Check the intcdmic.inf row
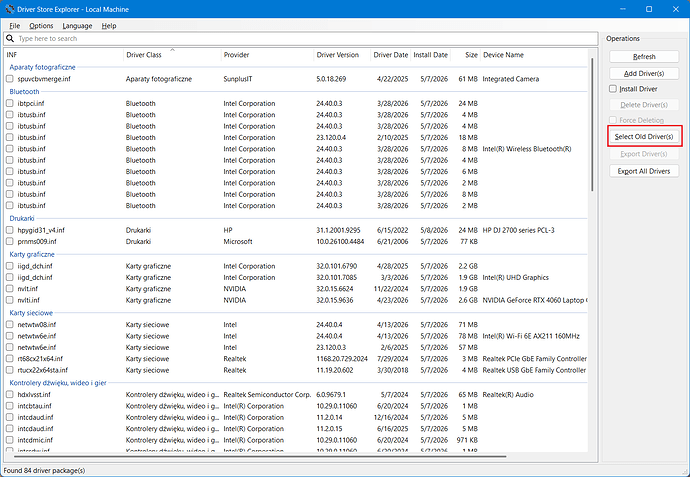This screenshot has height=477, width=690. 10,440
